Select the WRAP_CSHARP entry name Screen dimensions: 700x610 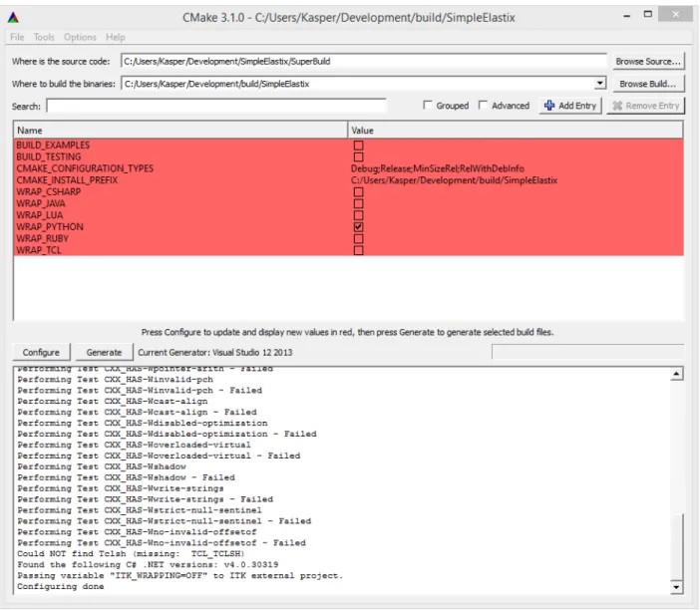tap(48, 192)
